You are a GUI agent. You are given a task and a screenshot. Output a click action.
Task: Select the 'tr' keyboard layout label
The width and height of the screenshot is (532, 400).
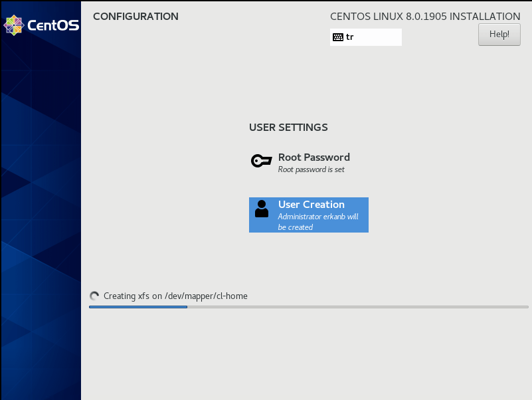pyautogui.click(x=350, y=37)
